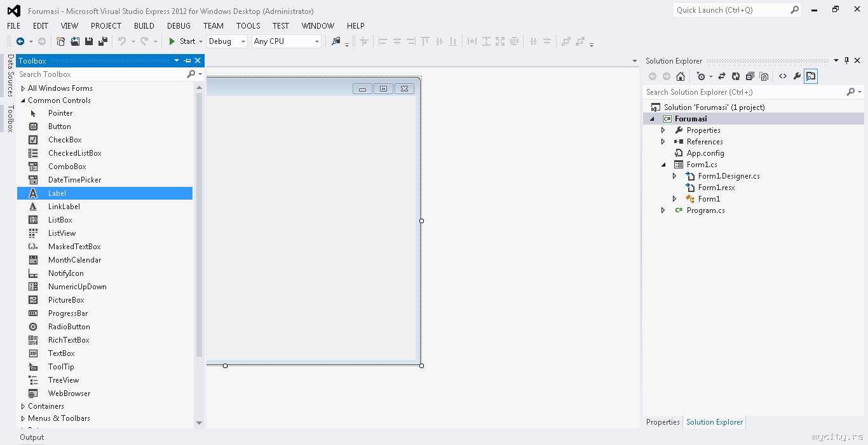Switch to the Properties tab at bottom
Viewport: 868px width, 445px height.
(x=663, y=422)
